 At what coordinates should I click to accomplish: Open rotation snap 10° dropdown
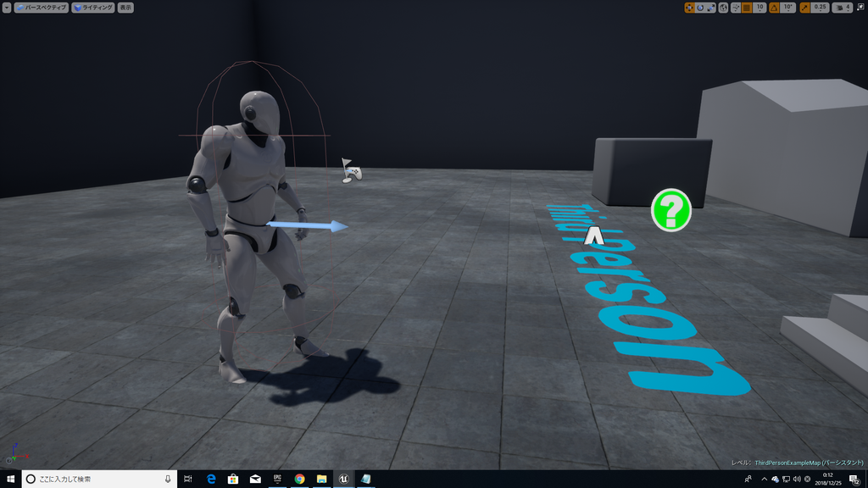point(787,8)
